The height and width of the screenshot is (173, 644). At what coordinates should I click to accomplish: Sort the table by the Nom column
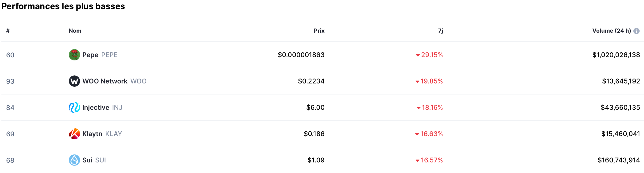click(x=75, y=31)
